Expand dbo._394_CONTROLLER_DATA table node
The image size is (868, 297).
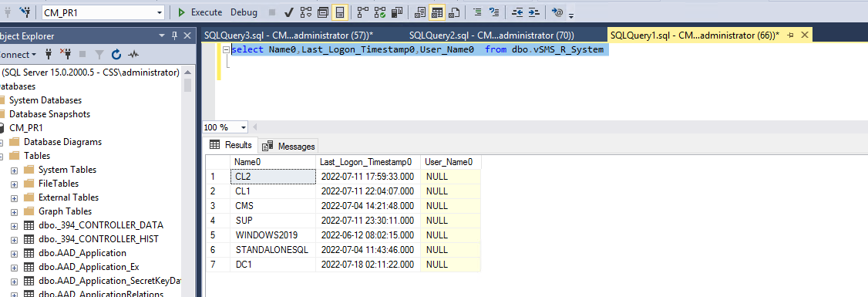[15, 225]
